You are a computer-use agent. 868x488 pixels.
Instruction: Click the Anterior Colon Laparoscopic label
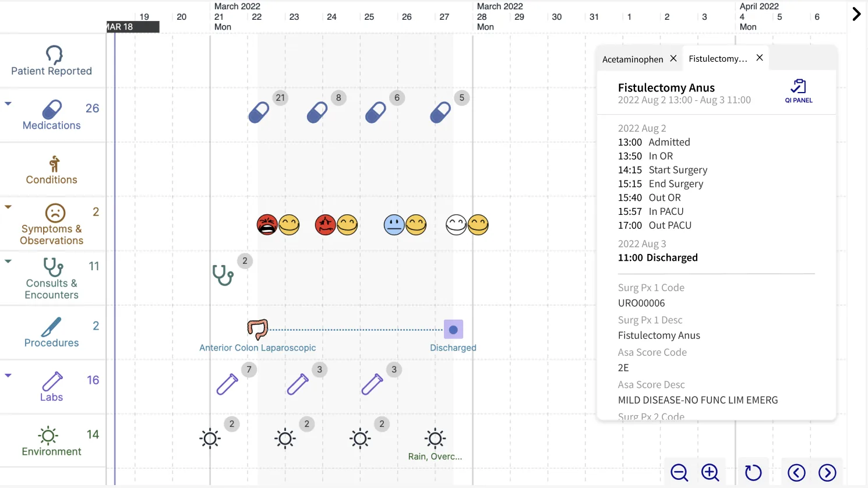click(257, 348)
